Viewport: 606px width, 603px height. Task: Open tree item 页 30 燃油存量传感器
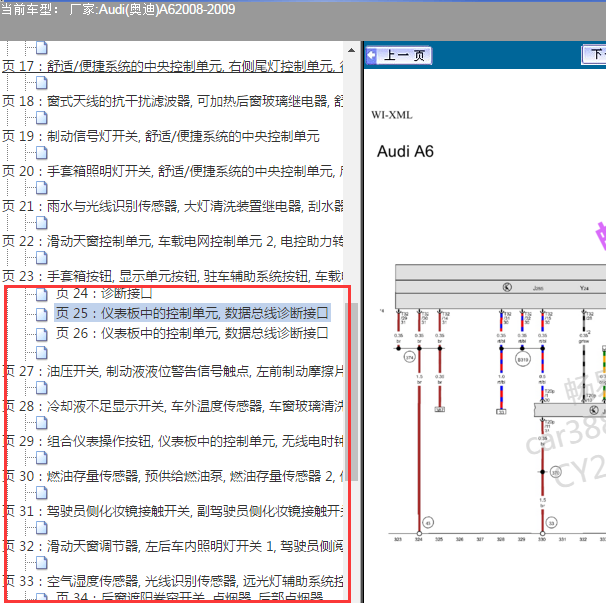coord(172,476)
